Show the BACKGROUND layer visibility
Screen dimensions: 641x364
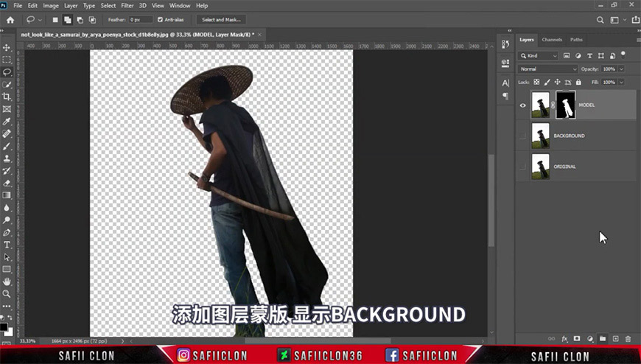(522, 136)
